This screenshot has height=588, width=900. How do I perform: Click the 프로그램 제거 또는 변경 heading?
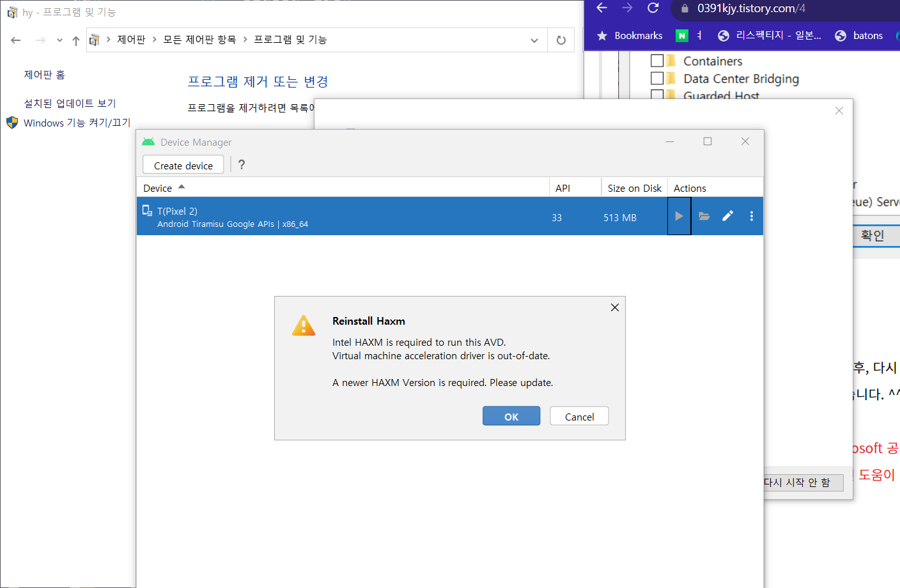click(x=258, y=81)
